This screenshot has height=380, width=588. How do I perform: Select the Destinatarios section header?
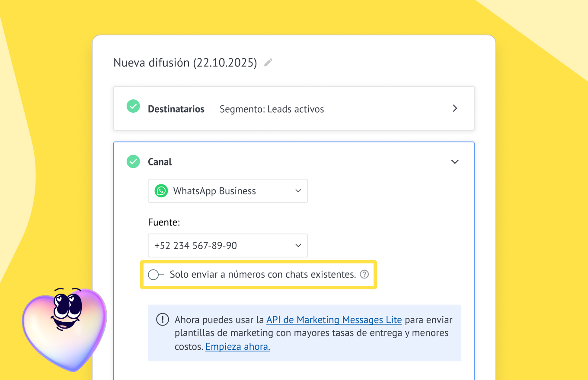(176, 109)
